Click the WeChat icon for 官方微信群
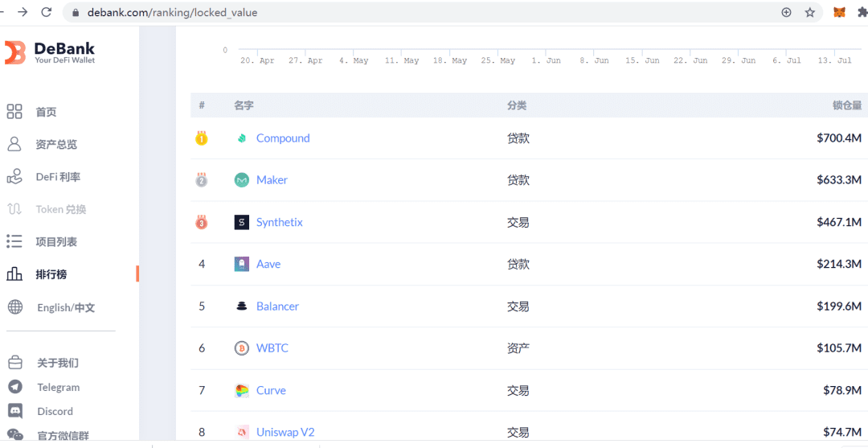The height and width of the screenshot is (448, 868). point(15,434)
